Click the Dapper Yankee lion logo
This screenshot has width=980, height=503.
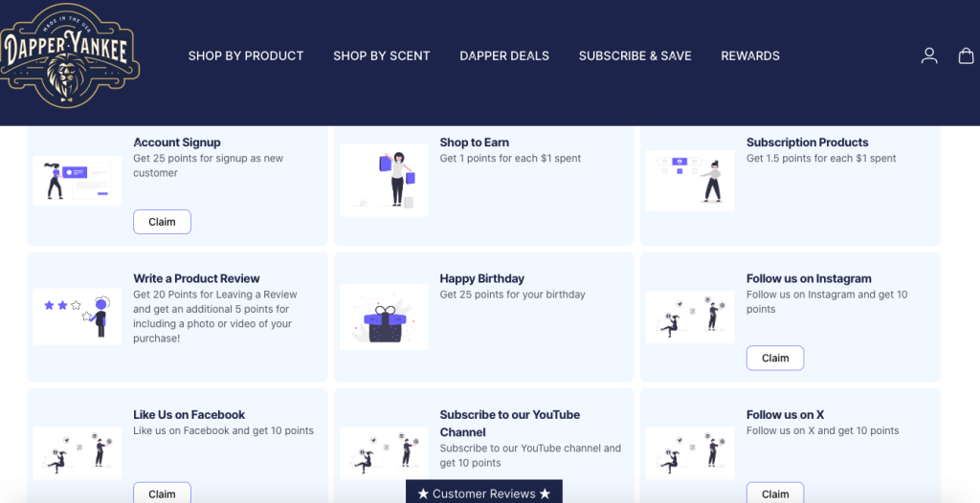pyautogui.click(x=68, y=55)
